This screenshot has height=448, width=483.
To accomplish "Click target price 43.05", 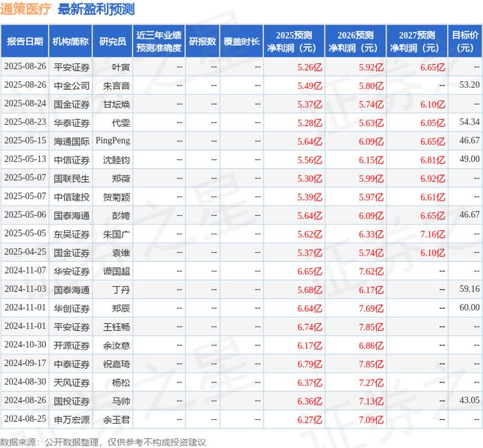I will pyautogui.click(x=469, y=400).
